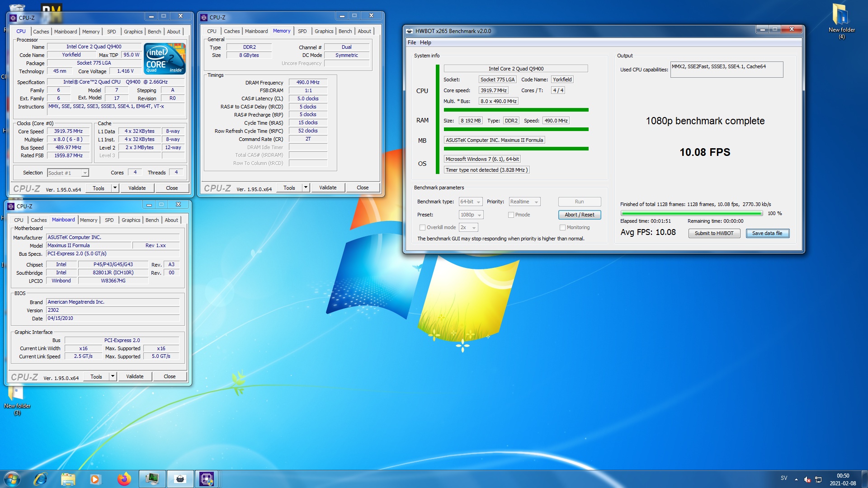Image resolution: width=868 pixels, height=488 pixels.
Task: Click the green CPU info bar
Action: [x=516, y=110]
